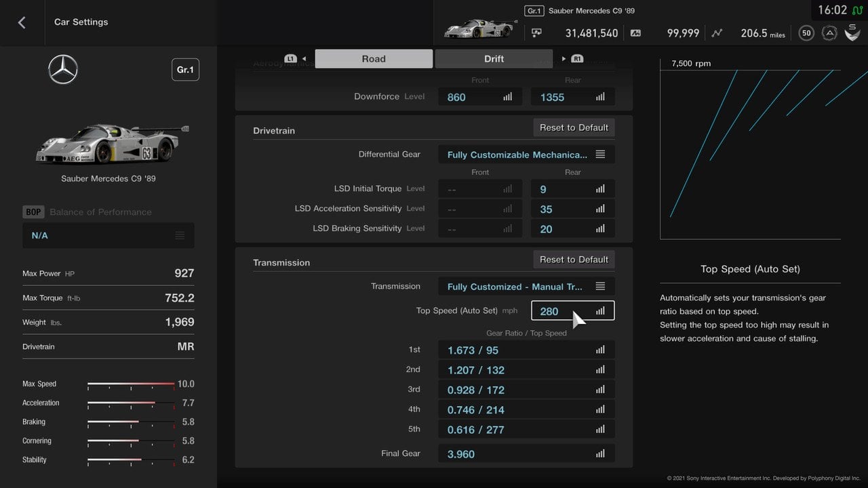Click bars icon in Top Speed field

coord(600,311)
